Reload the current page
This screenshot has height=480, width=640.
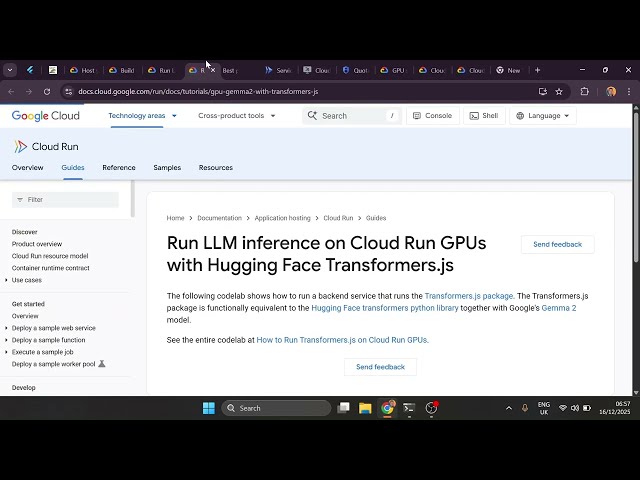(x=47, y=91)
